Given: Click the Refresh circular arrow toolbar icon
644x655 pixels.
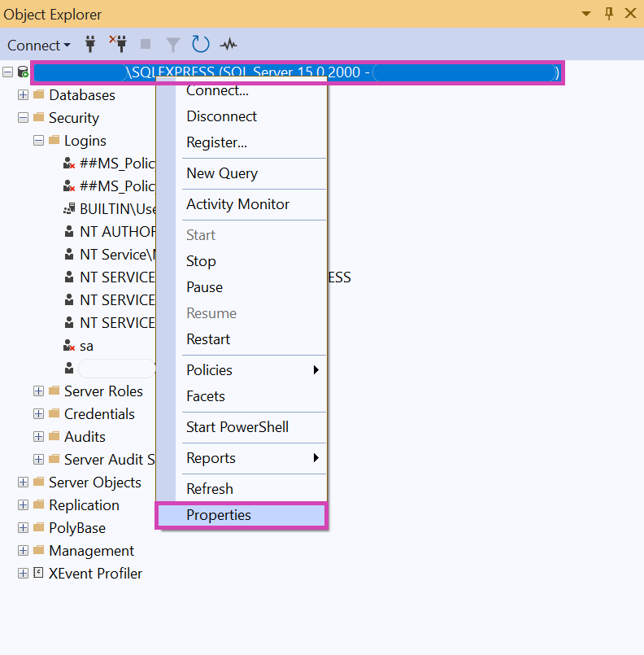Looking at the screenshot, I should tap(200, 44).
